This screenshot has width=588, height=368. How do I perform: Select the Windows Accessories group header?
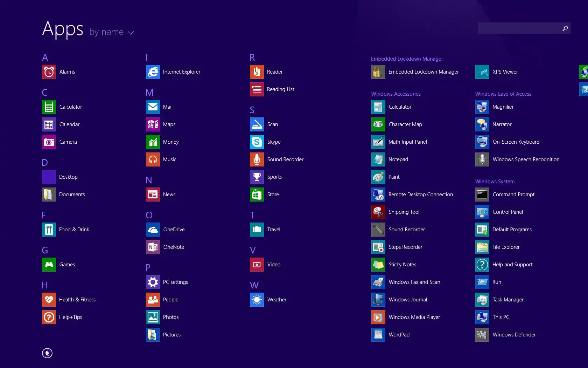point(396,94)
